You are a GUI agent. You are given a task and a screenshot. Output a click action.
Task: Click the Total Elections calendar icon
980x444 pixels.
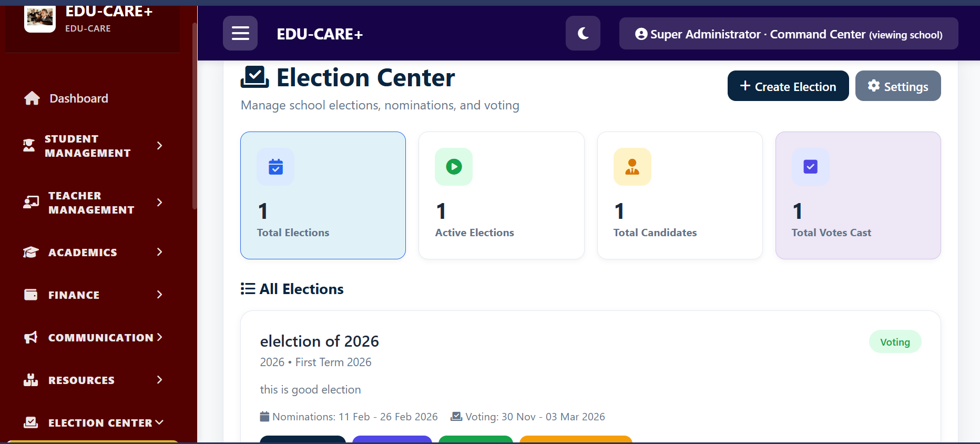(x=275, y=167)
